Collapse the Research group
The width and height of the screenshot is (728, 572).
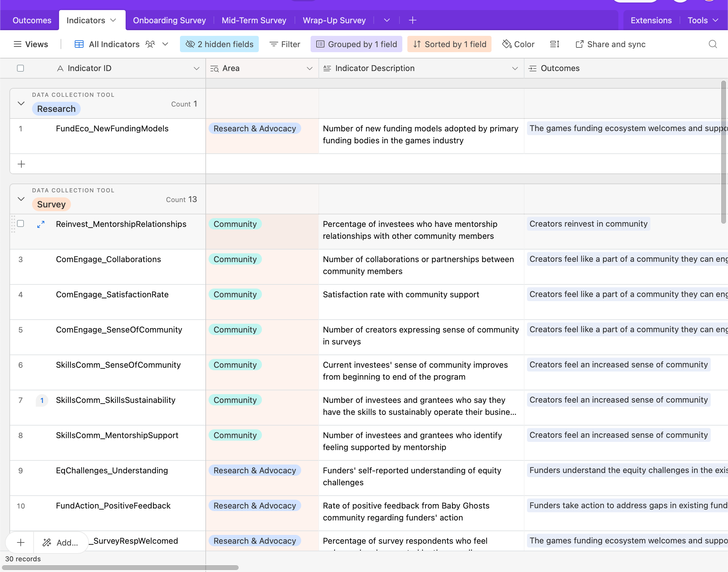point(21,103)
